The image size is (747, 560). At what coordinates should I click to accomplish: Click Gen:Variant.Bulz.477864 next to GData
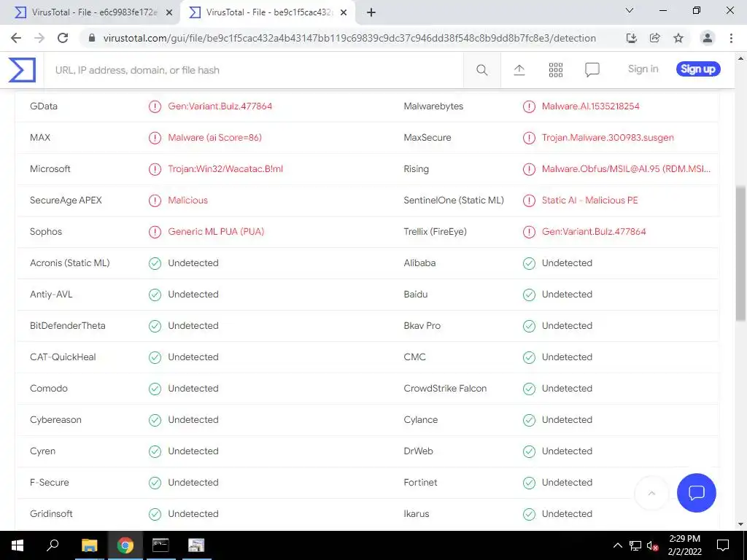point(220,106)
